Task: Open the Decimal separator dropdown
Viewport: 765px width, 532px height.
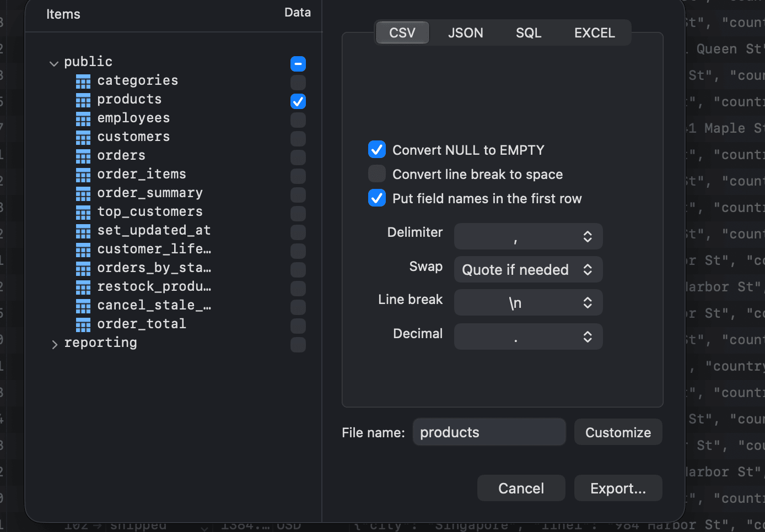Action: point(528,336)
